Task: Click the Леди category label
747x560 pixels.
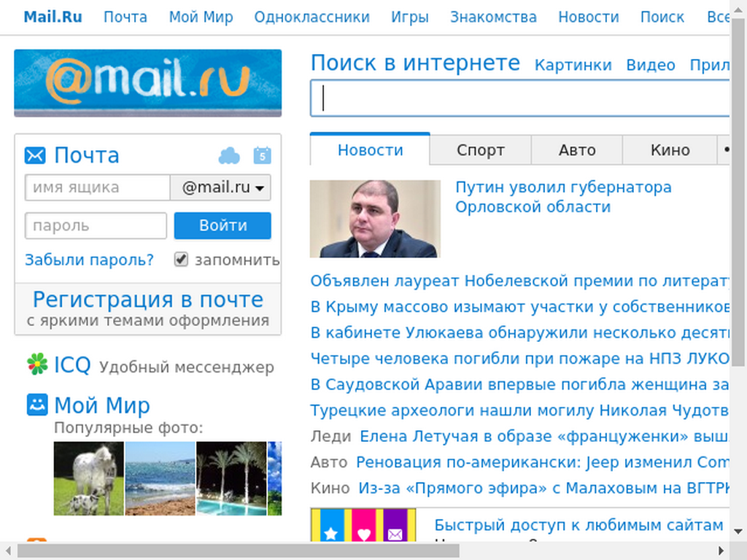Action: click(x=330, y=436)
